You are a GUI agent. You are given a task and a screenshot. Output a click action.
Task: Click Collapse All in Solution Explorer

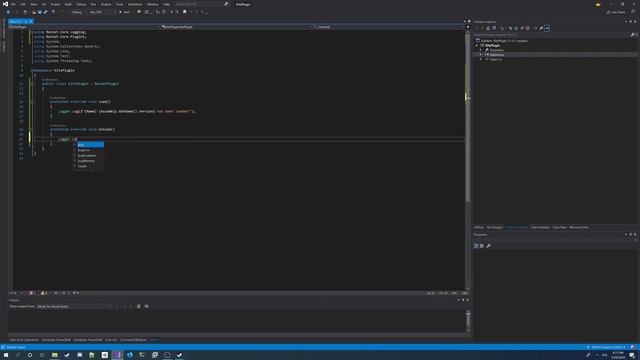(522, 28)
